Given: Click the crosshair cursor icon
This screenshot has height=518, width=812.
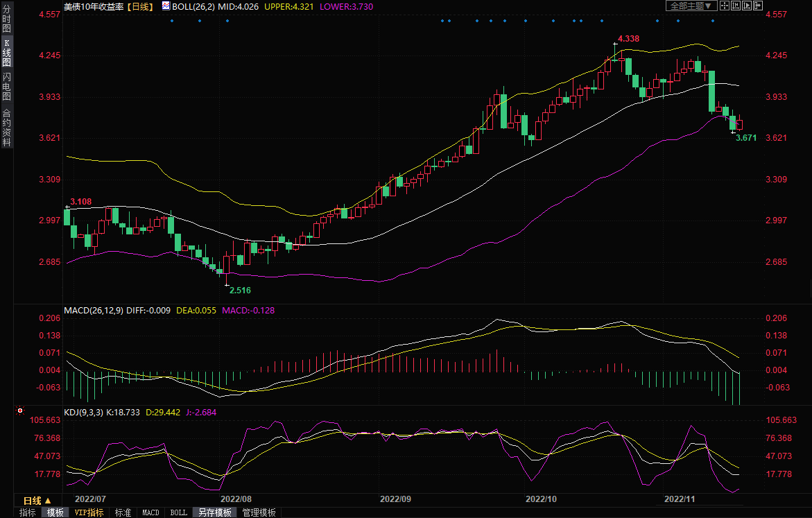Looking at the screenshot, I should [725, 6].
